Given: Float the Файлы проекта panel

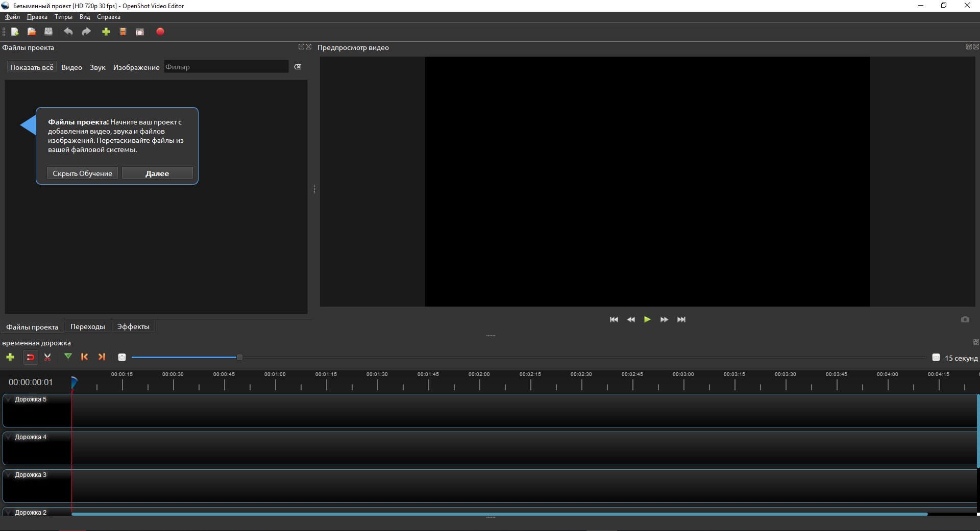Looking at the screenshot, I should [x=301, y=47].
